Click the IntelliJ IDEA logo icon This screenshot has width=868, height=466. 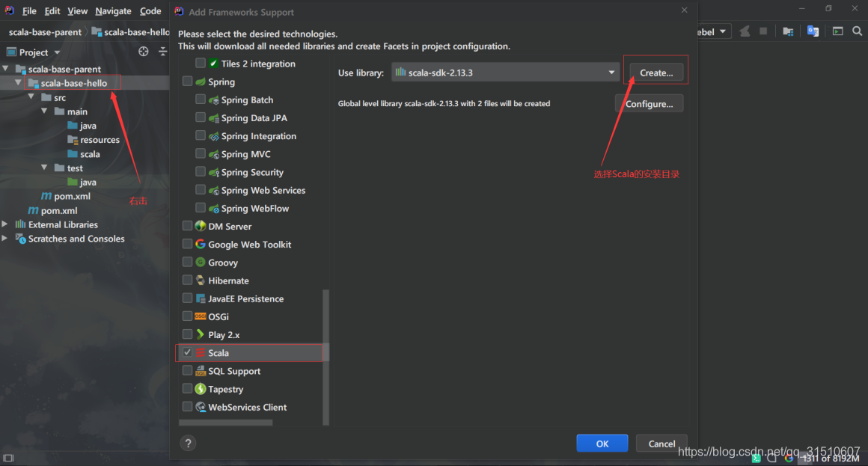10,10
